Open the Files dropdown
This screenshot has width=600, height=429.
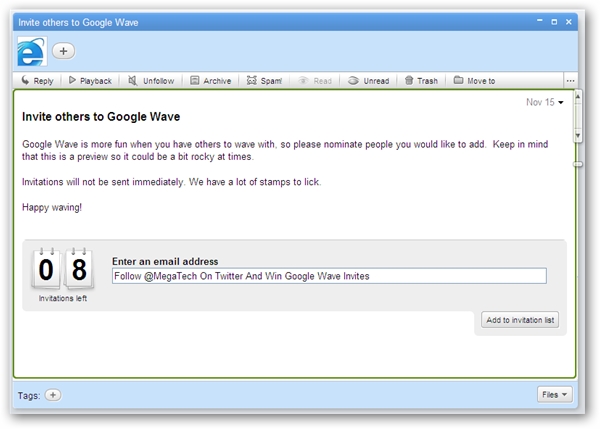(554, 395)
